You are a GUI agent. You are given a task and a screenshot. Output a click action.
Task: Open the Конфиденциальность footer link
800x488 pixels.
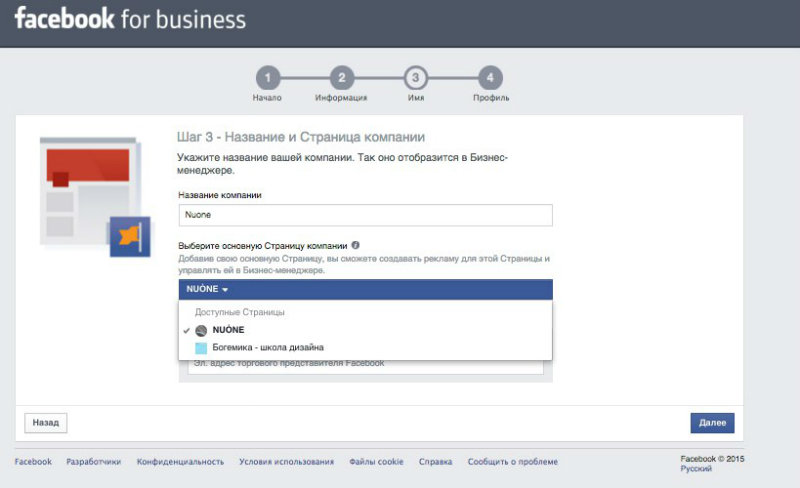click(181, 462)
